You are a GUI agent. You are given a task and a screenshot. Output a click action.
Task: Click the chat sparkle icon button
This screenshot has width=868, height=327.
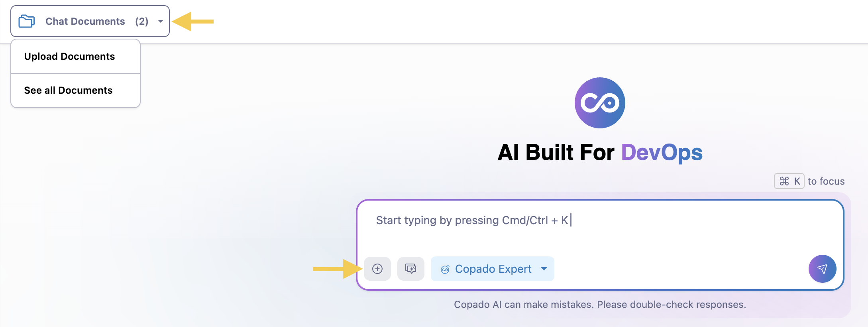pos(410,269)
